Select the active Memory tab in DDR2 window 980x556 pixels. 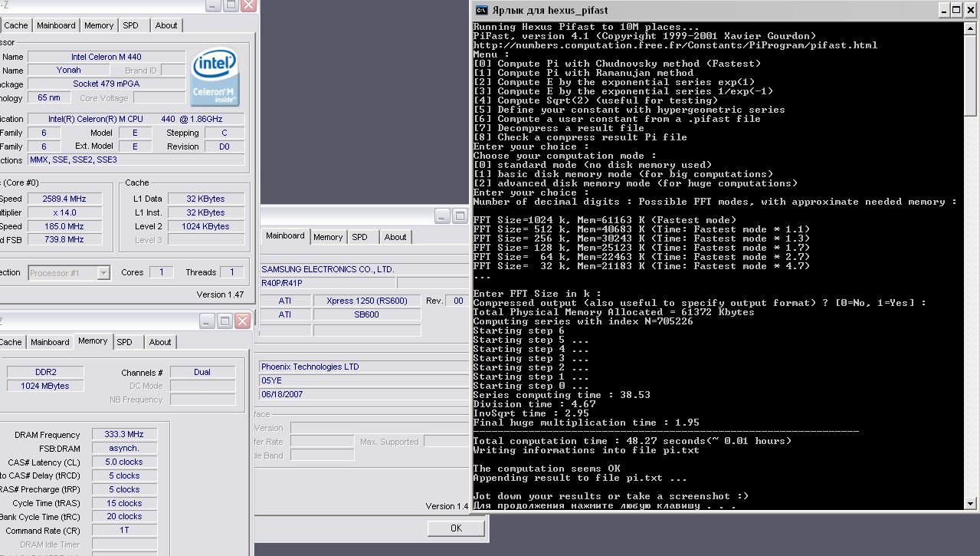(x=93, y=341)
